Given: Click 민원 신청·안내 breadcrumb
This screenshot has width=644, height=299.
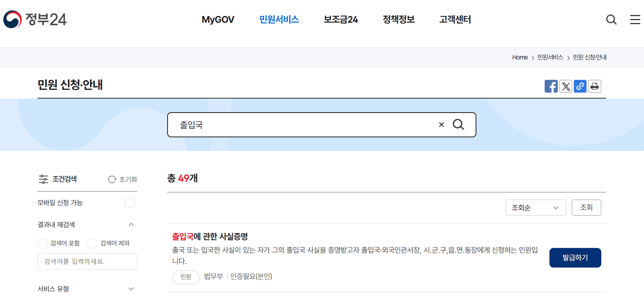Looking at the screenshot, I should tap(590, 57).
